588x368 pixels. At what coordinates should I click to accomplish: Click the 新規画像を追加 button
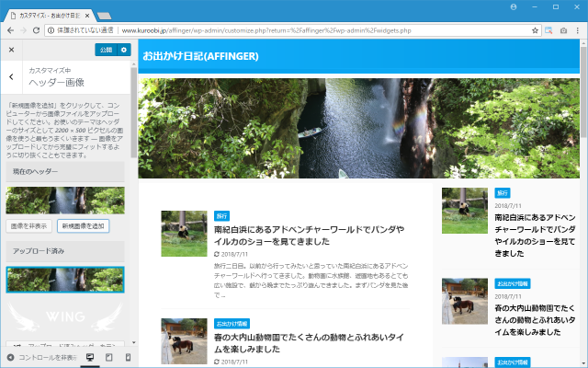(x=83, y=226)
